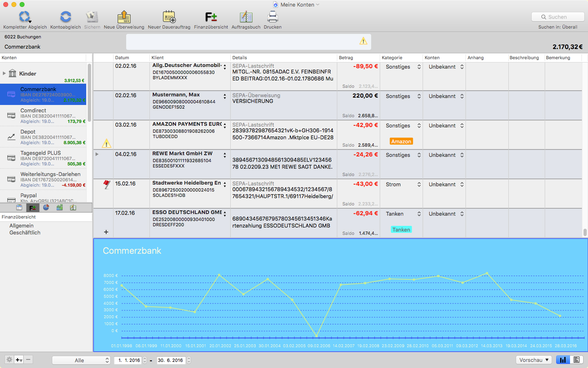Viewport: 588px width, 368px height.
Task: Select Geschäftlich under Finanzübersicht
Action: (25, 233)
